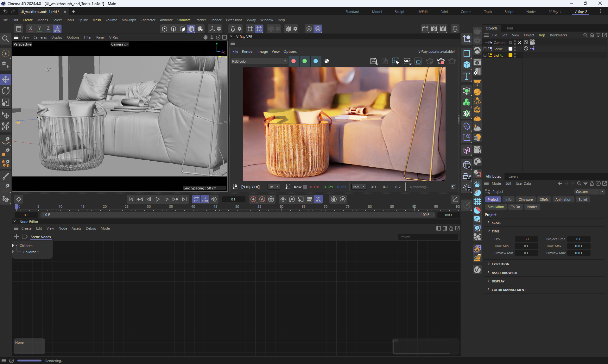This screenshot has height=364, width=608.
Task: Open the MoGraph menu
Action: [129, 20]
